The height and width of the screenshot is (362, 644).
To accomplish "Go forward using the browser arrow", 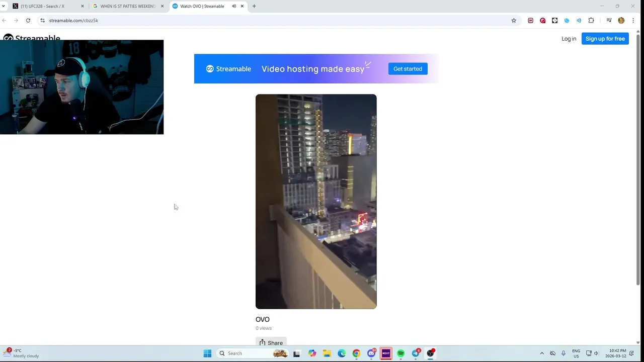I will coord(16,21).
